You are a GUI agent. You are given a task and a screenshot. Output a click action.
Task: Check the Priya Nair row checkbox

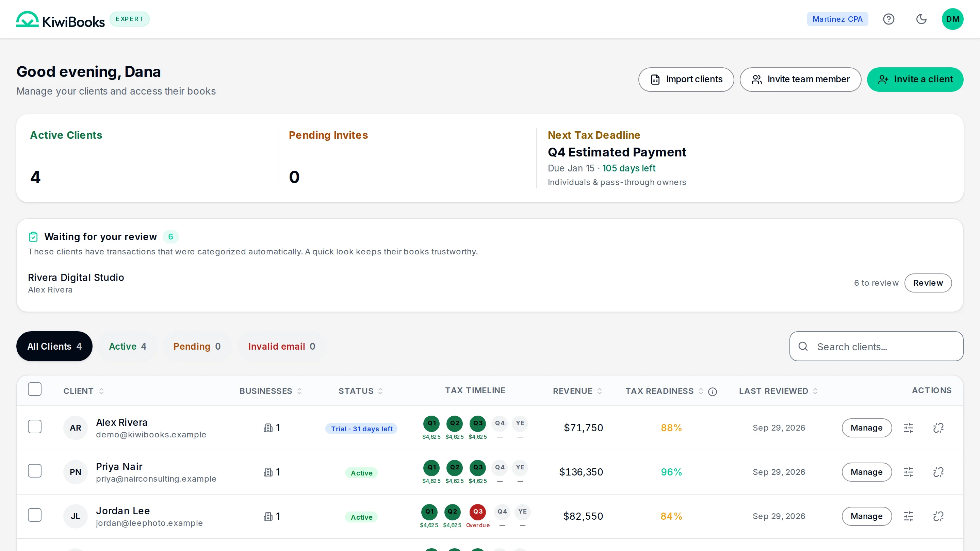point(35,471)
